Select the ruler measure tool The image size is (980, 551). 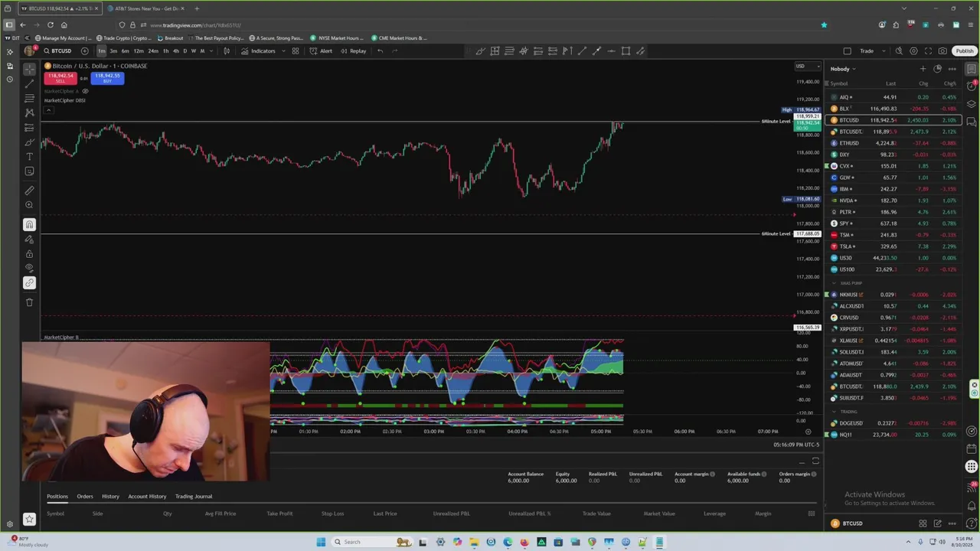[29, 190]
